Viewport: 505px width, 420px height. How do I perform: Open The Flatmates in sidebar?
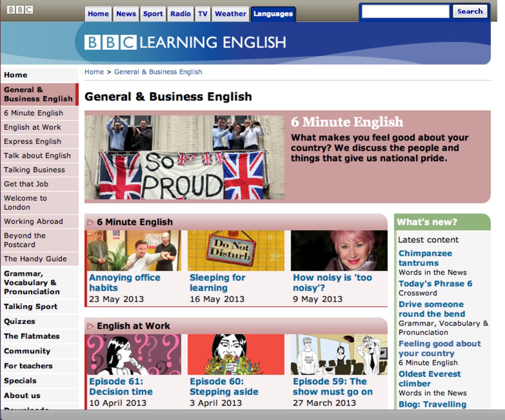40,336
